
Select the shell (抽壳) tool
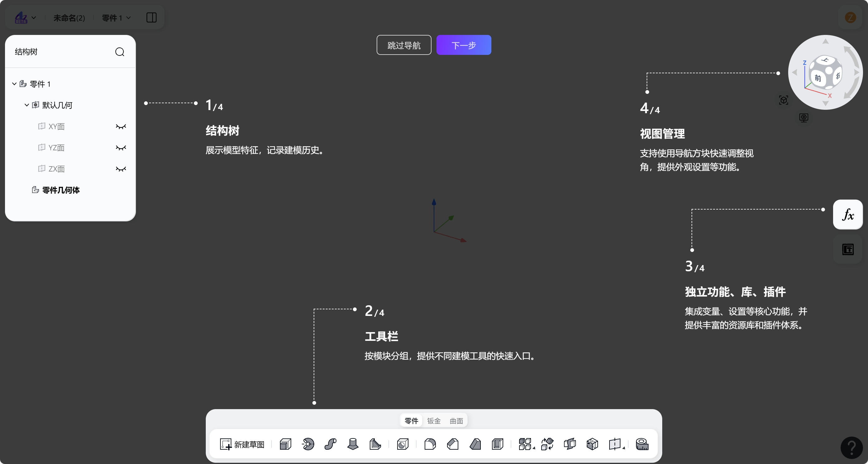[498, 444]
